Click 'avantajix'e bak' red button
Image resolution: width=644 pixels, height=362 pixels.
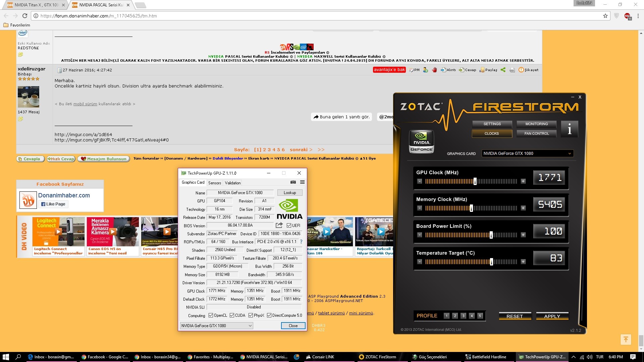tap(389, 70)
